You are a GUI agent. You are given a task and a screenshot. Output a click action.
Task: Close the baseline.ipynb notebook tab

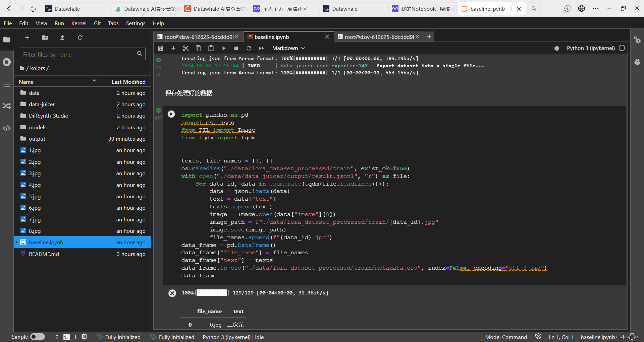tap(327, 37)
